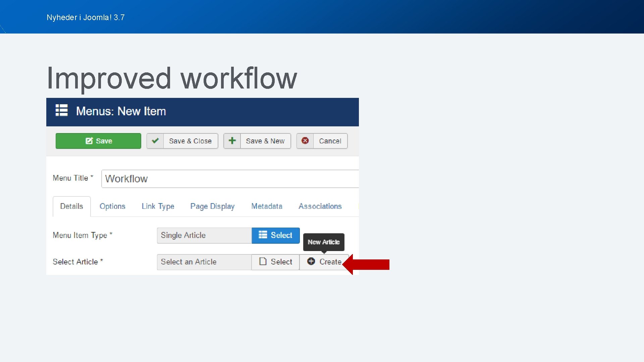Click the Select button with the document icon
644x362 pixels.
click(275, 262)
